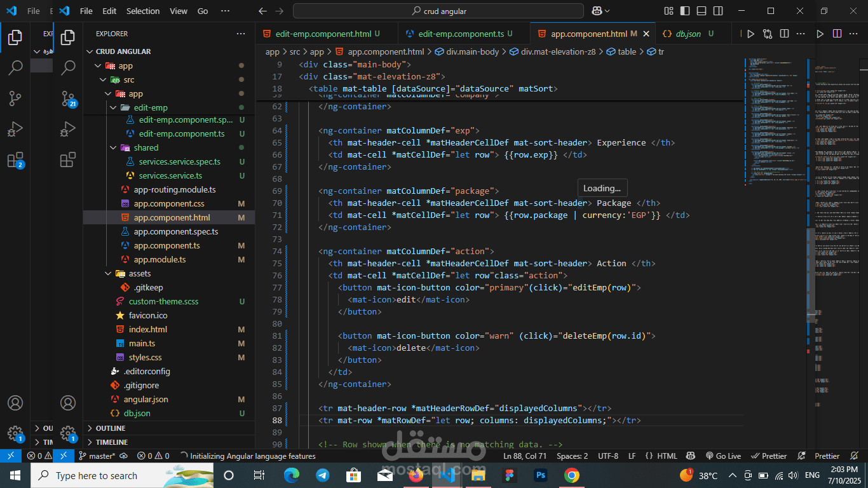Launch Google Chrome from the taskbar
Screen dimensions: 868x488
click(572, 475)
